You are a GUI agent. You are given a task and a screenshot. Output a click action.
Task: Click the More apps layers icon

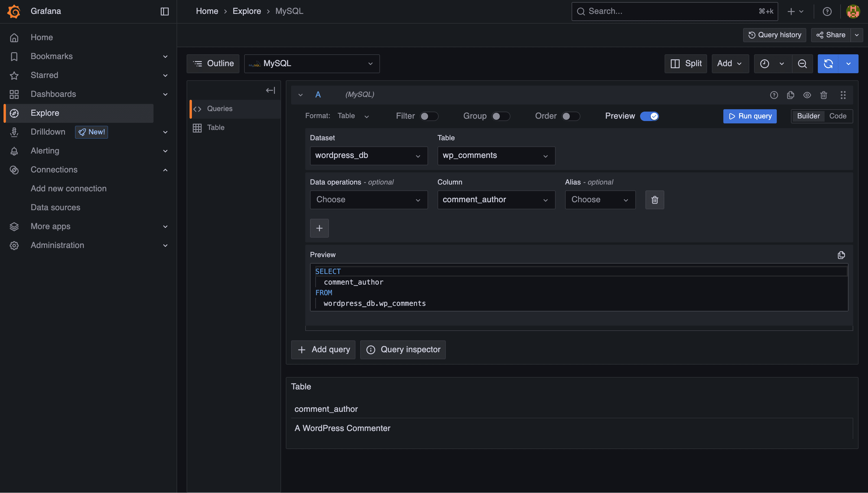point(14,226)
